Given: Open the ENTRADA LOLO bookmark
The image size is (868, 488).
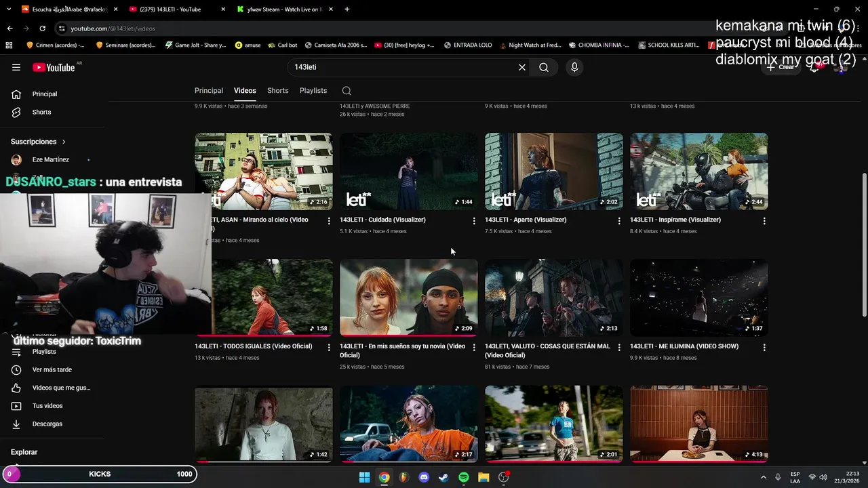Looking at the screenshot, I should pos(468,45).
